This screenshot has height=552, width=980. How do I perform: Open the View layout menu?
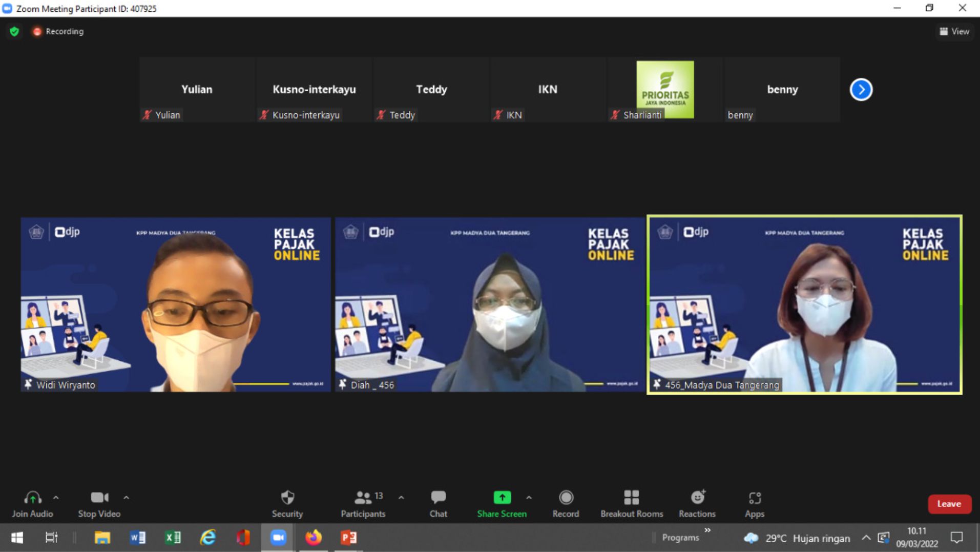pos(954,31)
